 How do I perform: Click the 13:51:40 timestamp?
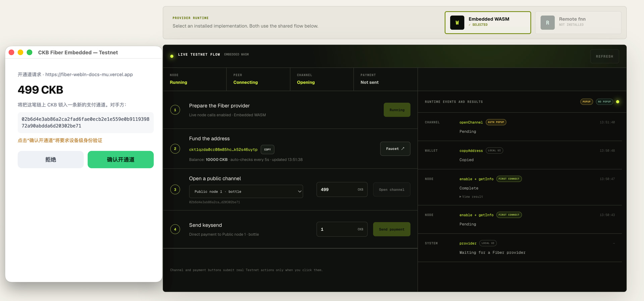[607, 122]
